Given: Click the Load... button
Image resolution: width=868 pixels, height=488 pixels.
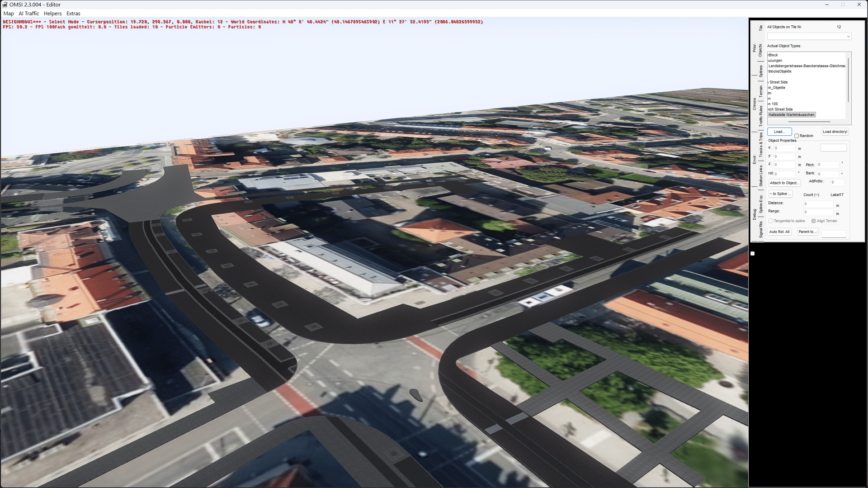Looking at the screenshot, I should coord(779,132).
